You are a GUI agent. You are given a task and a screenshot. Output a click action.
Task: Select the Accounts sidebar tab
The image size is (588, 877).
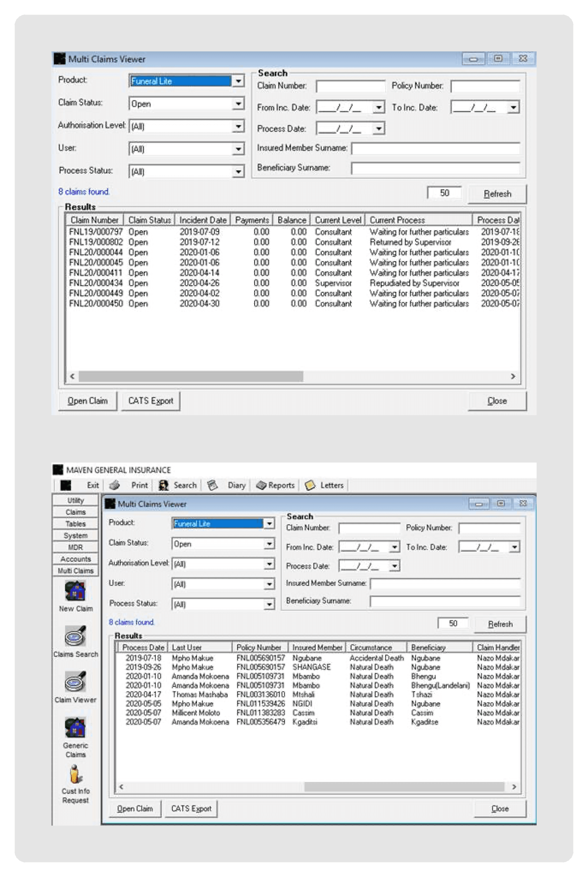pyautogui.click(x=75, y=559)
